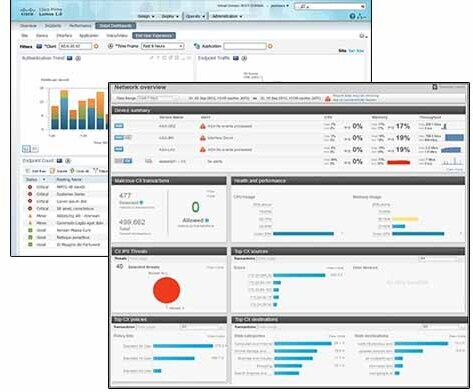Image resolution: width=473 pixels, height=392 pixels.
Task: Click the orange icon beside Application field
Action: (270, 46)
